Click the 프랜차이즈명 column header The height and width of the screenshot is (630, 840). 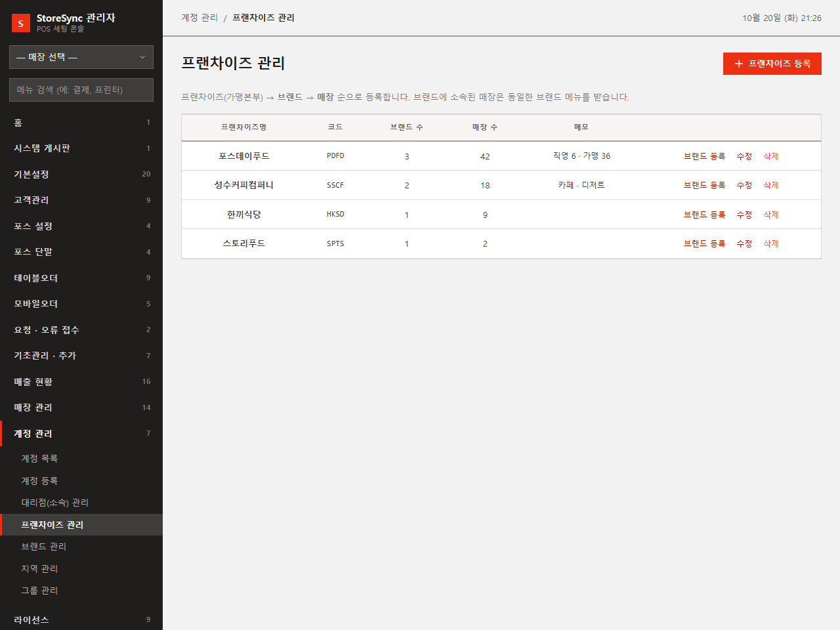243,127
